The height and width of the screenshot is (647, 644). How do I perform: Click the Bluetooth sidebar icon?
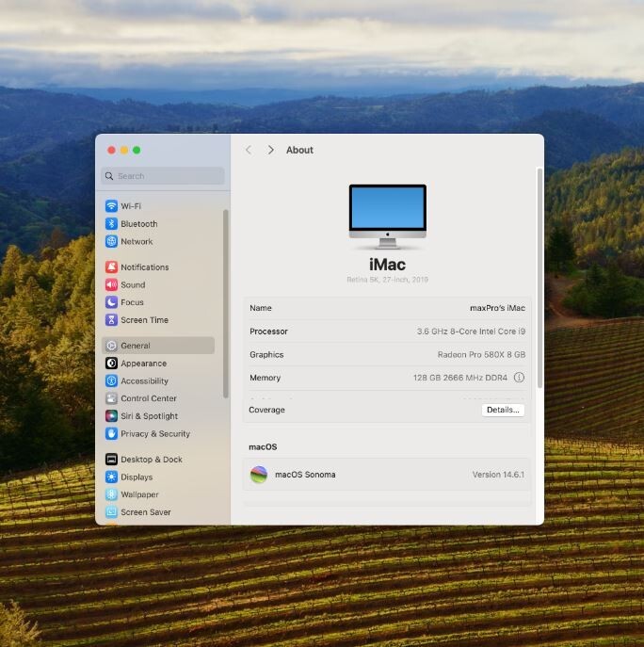pos(111,223)
